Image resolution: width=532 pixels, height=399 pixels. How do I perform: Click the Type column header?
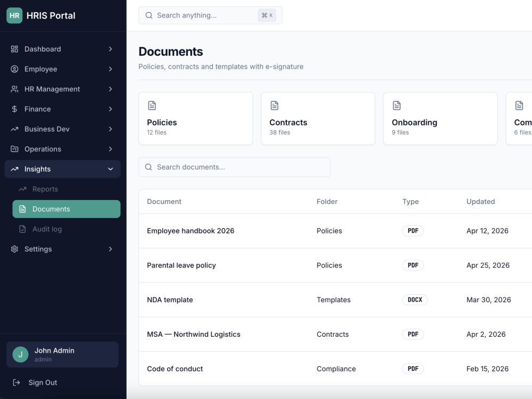coord(411,202)
